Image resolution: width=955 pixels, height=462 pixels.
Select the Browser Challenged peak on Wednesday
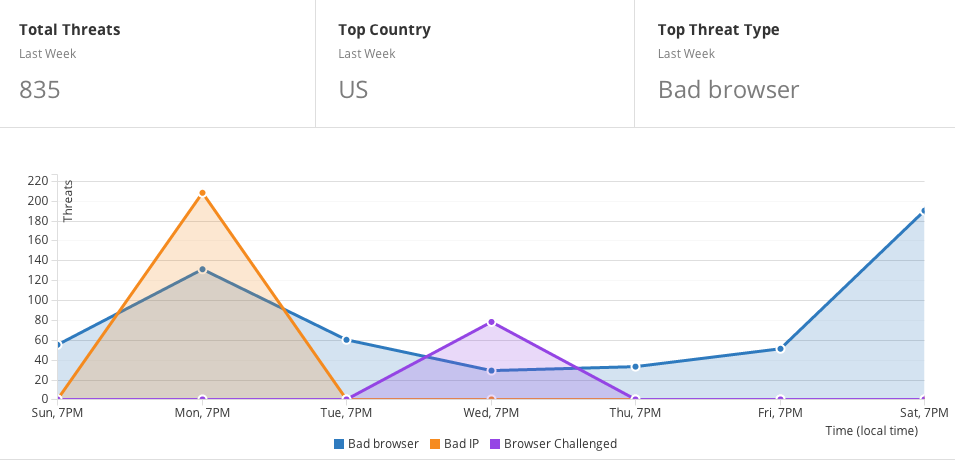pos(491,322)
